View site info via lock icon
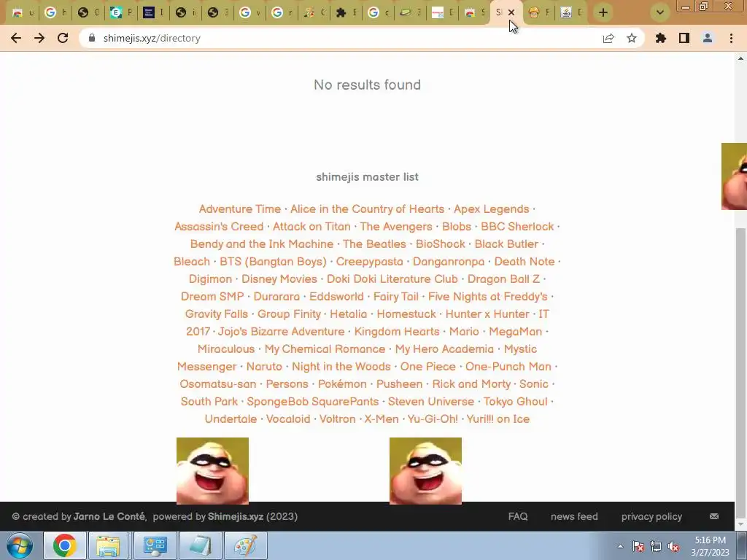This screenshot has height=560, width=747. click(92, 38)
